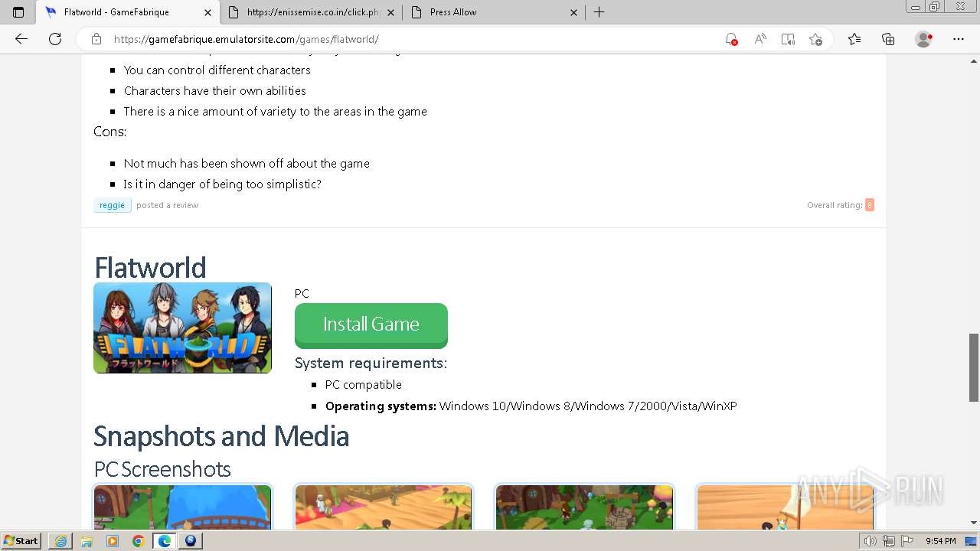The height and width of the screenshot is (551, 980).
Task: Click 'Characters have their own abilities' text
Action: click(215, 90)
